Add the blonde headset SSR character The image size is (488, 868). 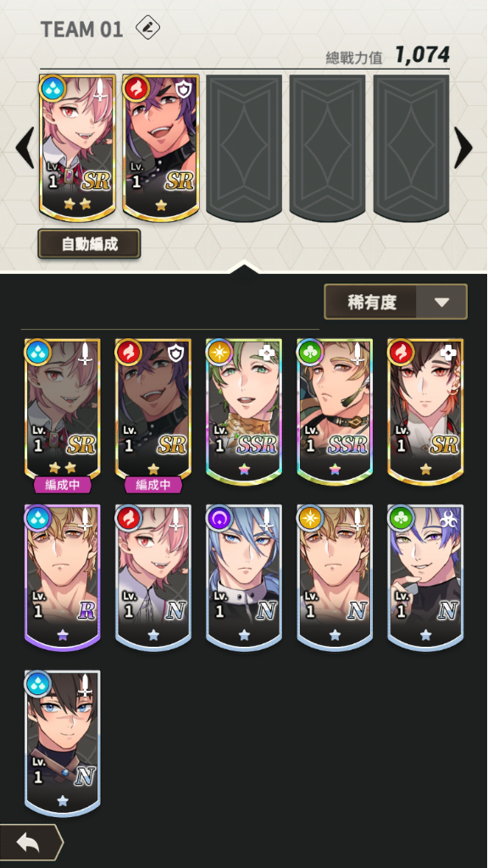click(335, 411)
